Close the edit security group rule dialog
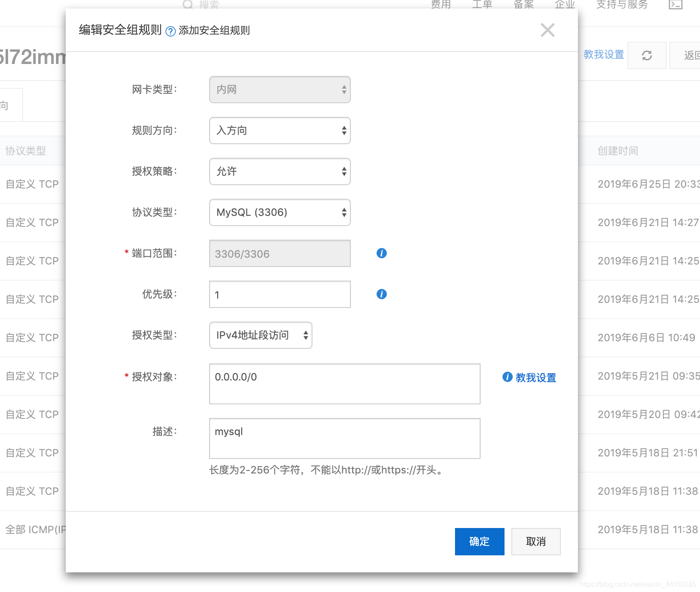Viewport: 700px width, 592px height. click(548, 30)
